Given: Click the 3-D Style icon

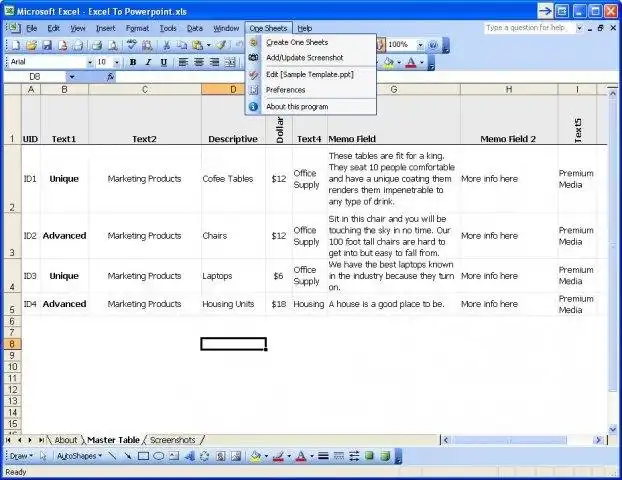Looking at the screenshot, I should click(x=385, y=456).
